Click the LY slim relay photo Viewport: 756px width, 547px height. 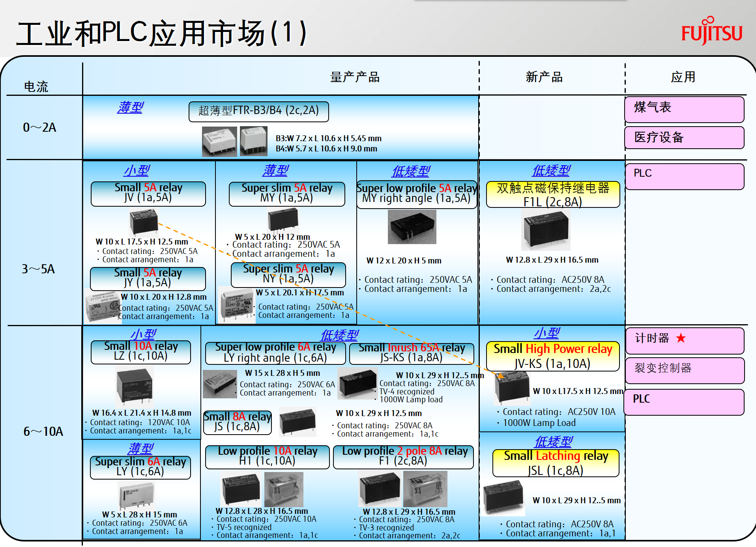click(x=137, y=495)
